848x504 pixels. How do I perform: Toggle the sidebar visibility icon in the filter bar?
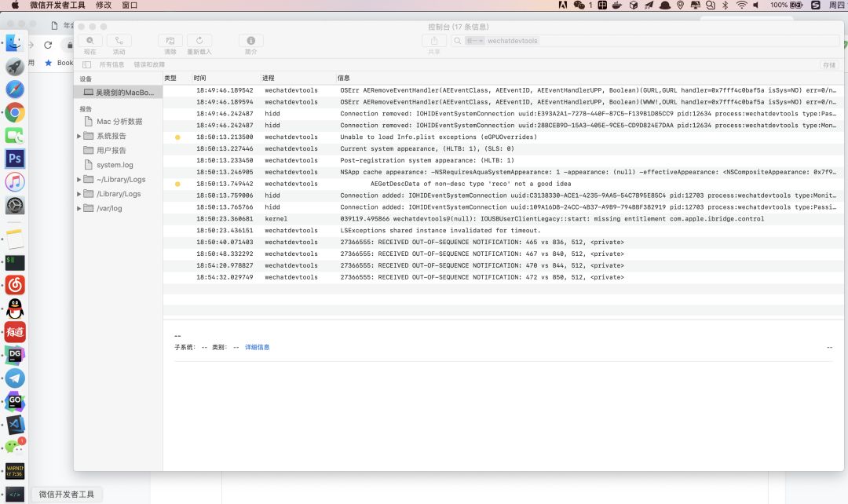point(86,65)
